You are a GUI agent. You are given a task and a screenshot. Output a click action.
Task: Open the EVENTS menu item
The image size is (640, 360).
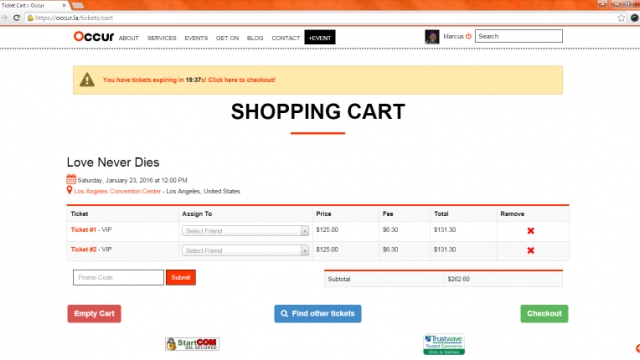(x=196, y=38)
